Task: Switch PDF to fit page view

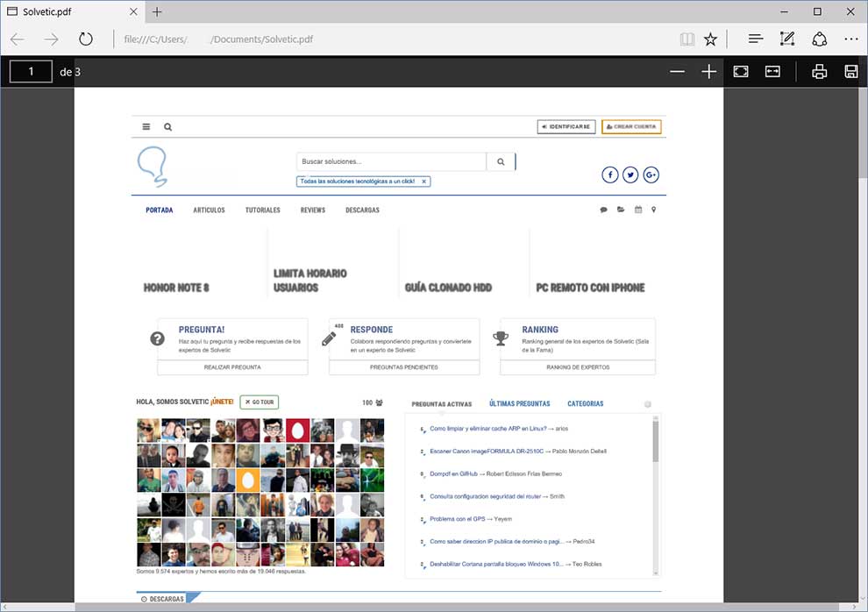Action: click(741, 71)
